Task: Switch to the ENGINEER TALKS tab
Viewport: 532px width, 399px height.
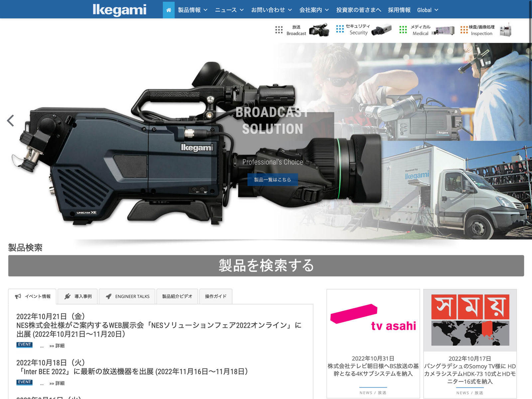Action: pyautogui.click(x=127, y=296)
